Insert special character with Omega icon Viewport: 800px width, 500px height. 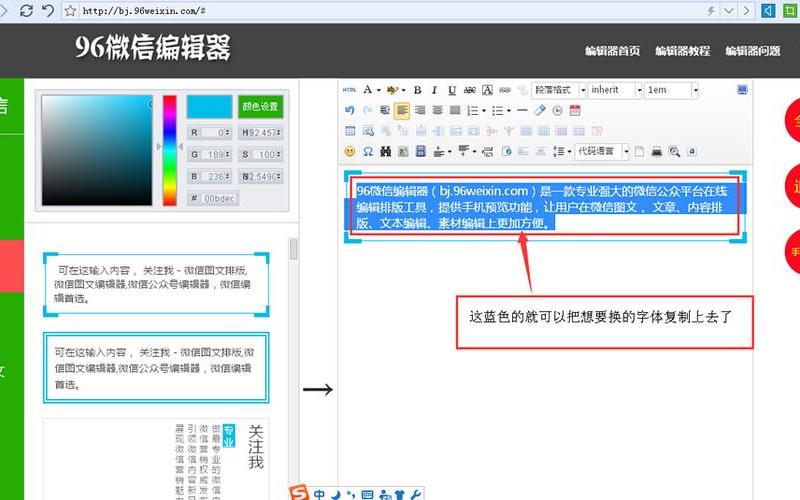[368, 152]
